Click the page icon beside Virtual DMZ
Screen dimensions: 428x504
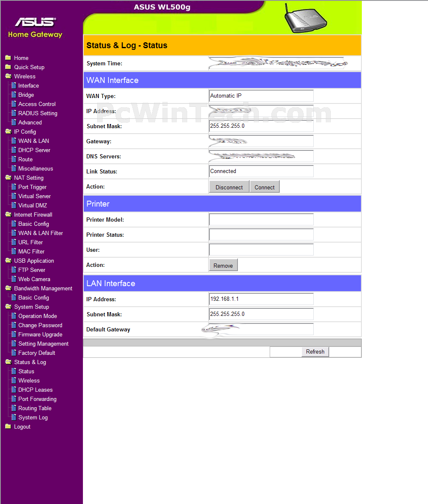click(14, 205)
